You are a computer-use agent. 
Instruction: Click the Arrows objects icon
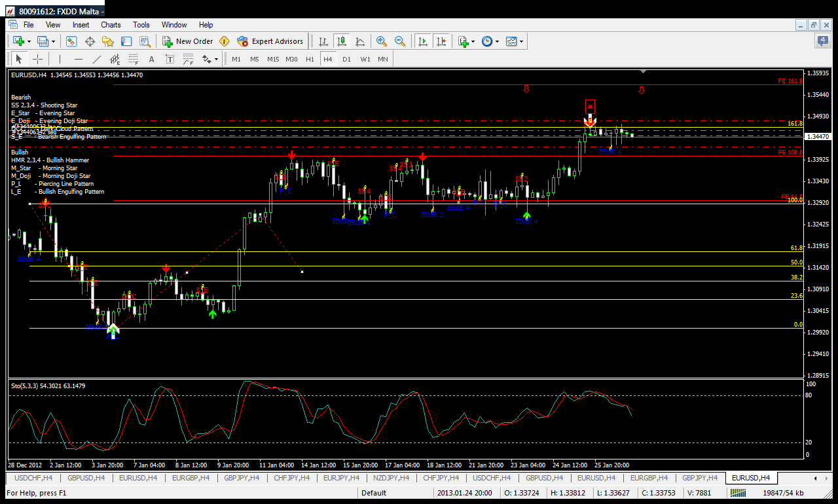207,59
